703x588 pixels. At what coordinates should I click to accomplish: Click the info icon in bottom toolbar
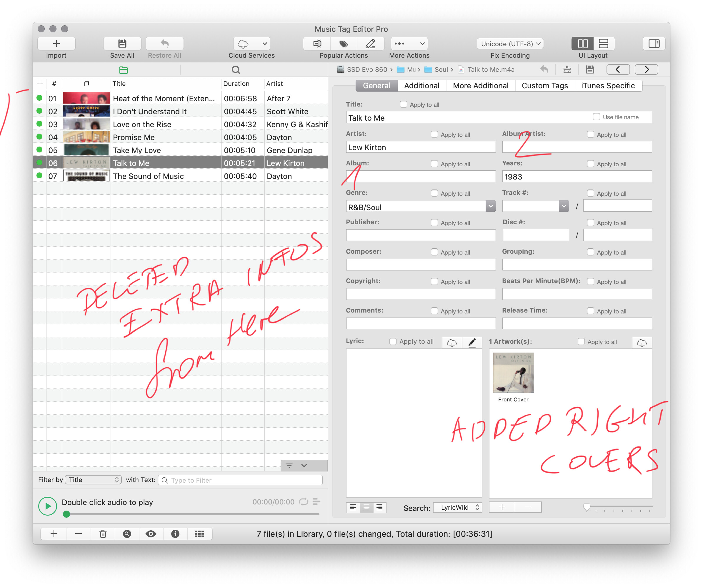pyautogui.click(x=175, y=534)
